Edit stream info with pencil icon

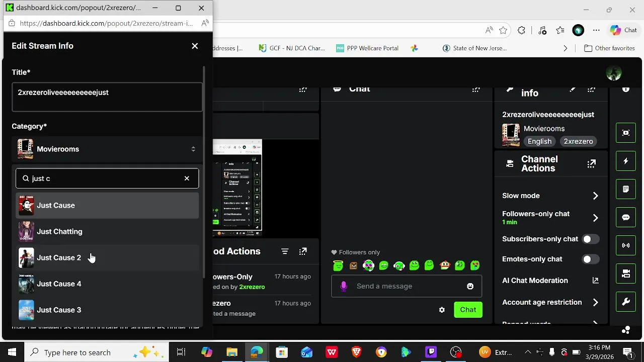(x=573, y=90)
